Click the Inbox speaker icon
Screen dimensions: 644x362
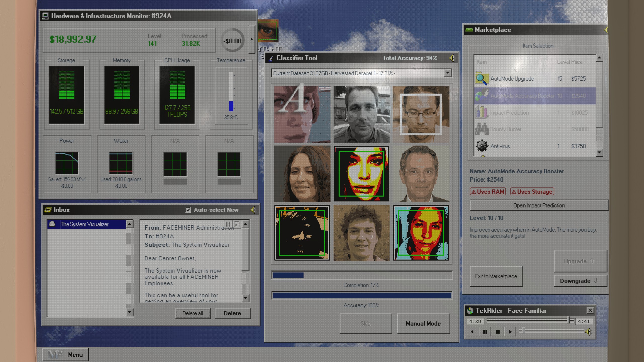point(253,210)
